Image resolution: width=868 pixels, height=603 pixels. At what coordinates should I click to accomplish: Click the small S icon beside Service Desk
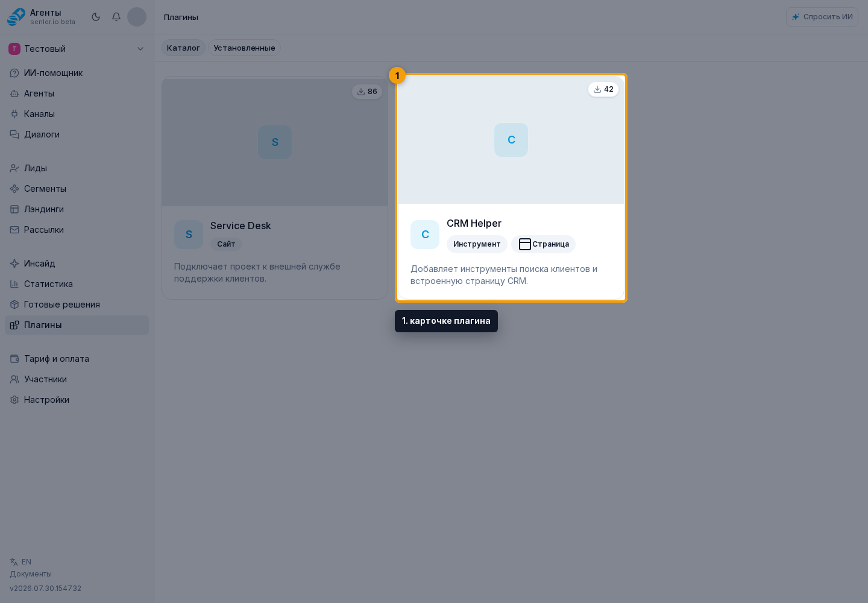(x=189, y=235)
